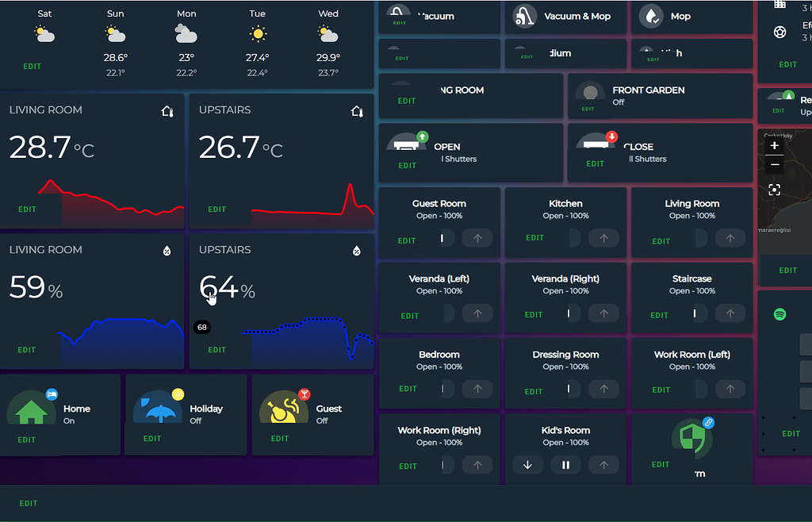
Task: Zoom in on the map with the plus button
Action: (773, 146)
